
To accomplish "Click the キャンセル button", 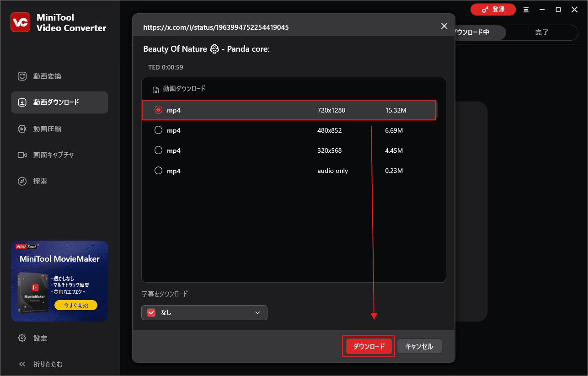I will point(419,346).
